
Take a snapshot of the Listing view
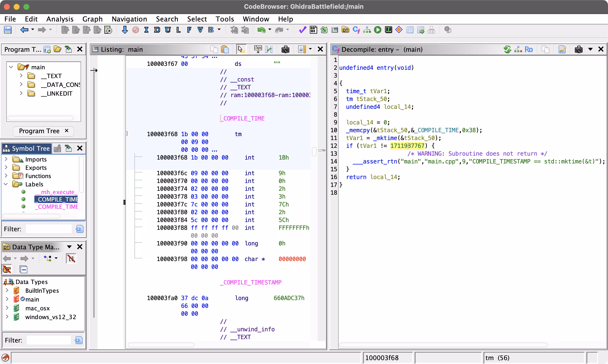click(285, 49)
